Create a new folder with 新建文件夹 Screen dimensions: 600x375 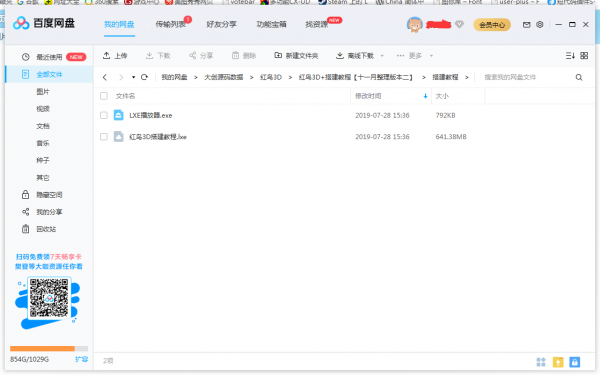(296, 56)
